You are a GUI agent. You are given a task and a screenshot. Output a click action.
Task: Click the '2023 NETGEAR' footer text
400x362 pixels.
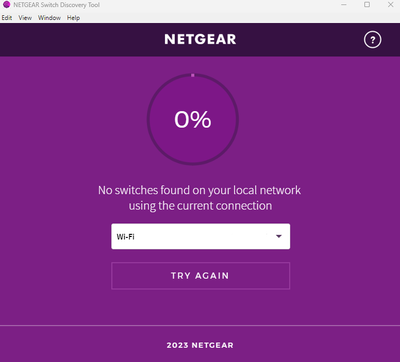pos(200,345)
